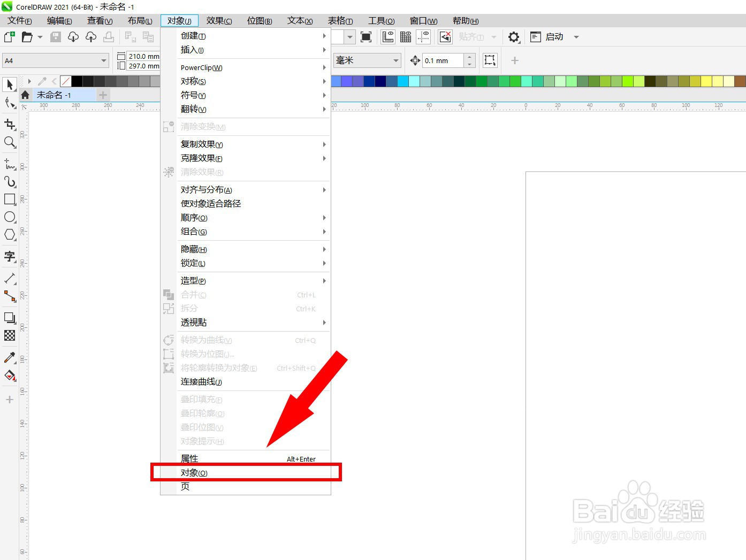Select the Artistic Media tool
This screenshot has height=560, width=746.
[10, 182]
